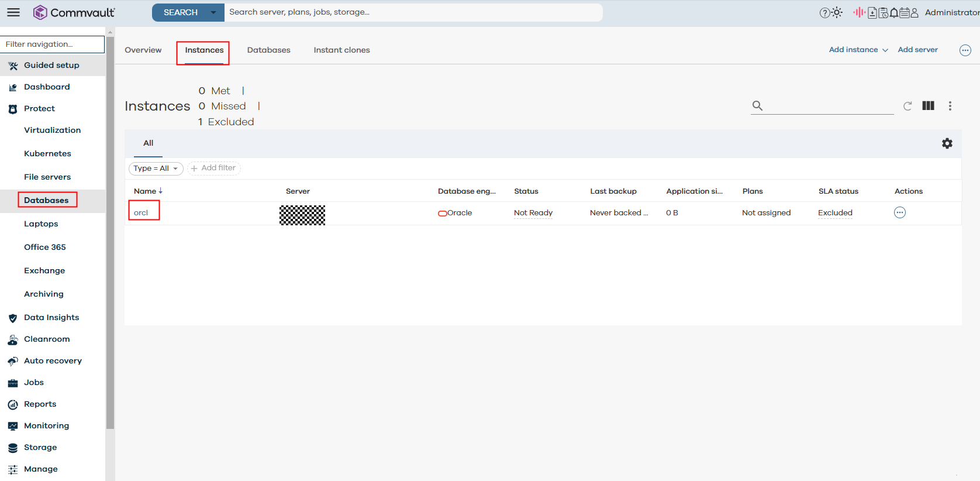Switch to the Overview tab
This screenshot has width=980, height=481.
(143, 50)
